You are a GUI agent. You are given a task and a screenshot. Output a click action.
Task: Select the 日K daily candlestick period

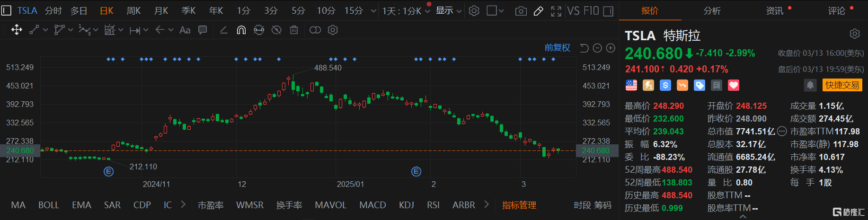pyautogui.click(x=107, y=10)
